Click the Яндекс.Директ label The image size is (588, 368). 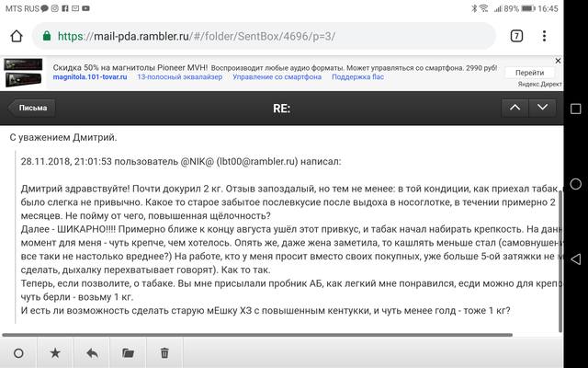point(539,84)
